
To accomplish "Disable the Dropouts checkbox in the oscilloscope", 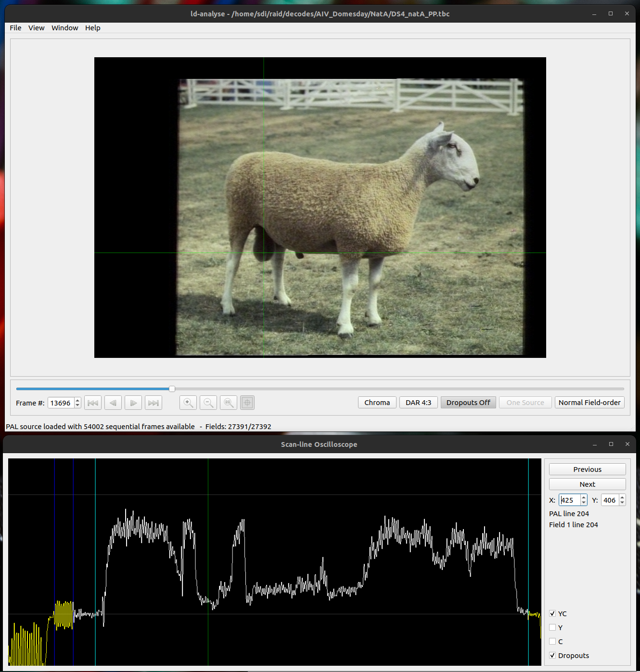I will tap(552, 655).
